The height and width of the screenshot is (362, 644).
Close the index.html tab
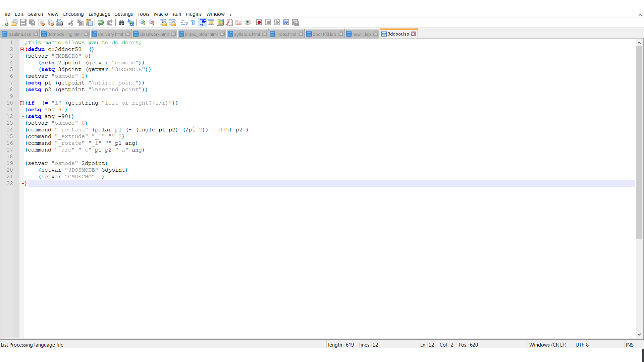click(301, 34)
